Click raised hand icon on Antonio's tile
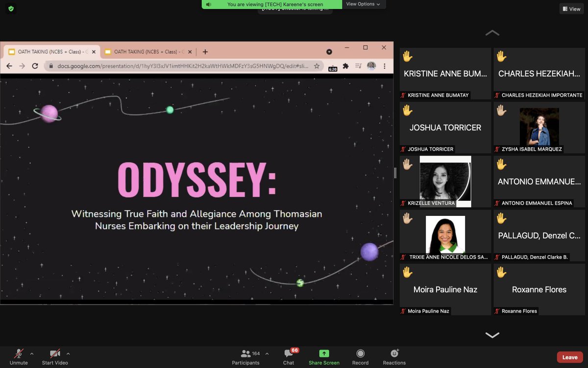The image size is (588, 368). [502, 164]
